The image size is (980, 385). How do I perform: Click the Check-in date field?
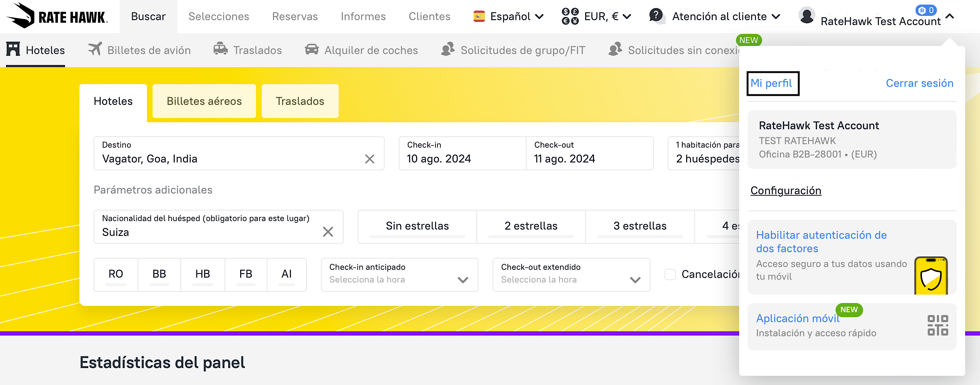click(462, 153)
